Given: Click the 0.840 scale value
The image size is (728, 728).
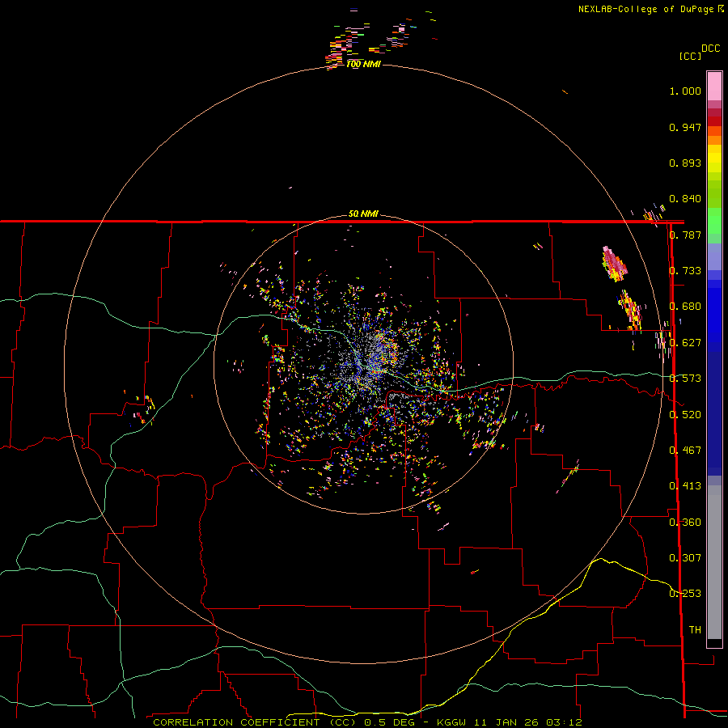Looking at the screenshot, I should [x=685, y=199].
